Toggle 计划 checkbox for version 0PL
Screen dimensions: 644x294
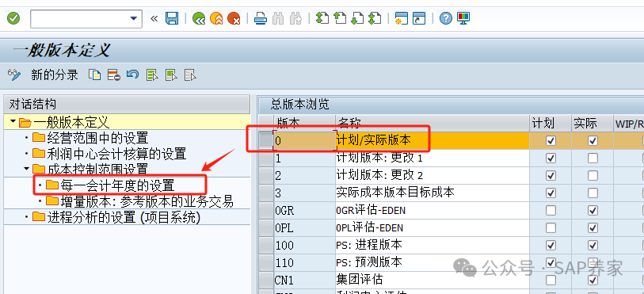pyautogui.click(x=551, y=227)
